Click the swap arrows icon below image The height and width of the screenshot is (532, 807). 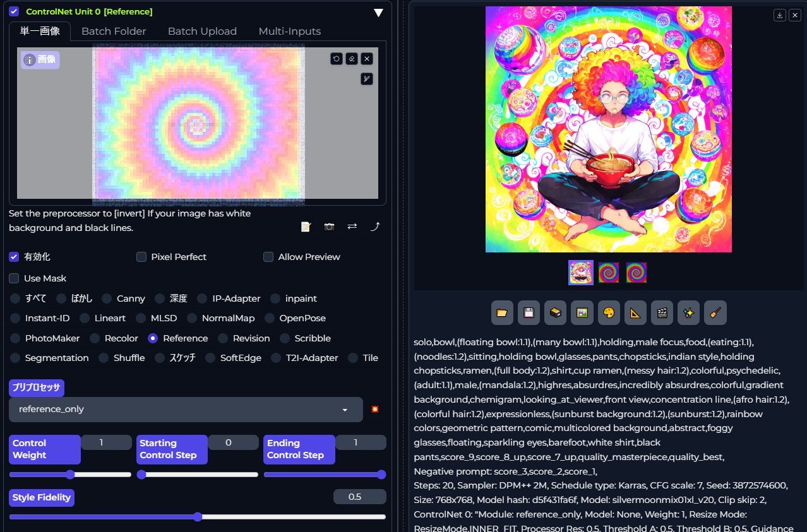352,227
